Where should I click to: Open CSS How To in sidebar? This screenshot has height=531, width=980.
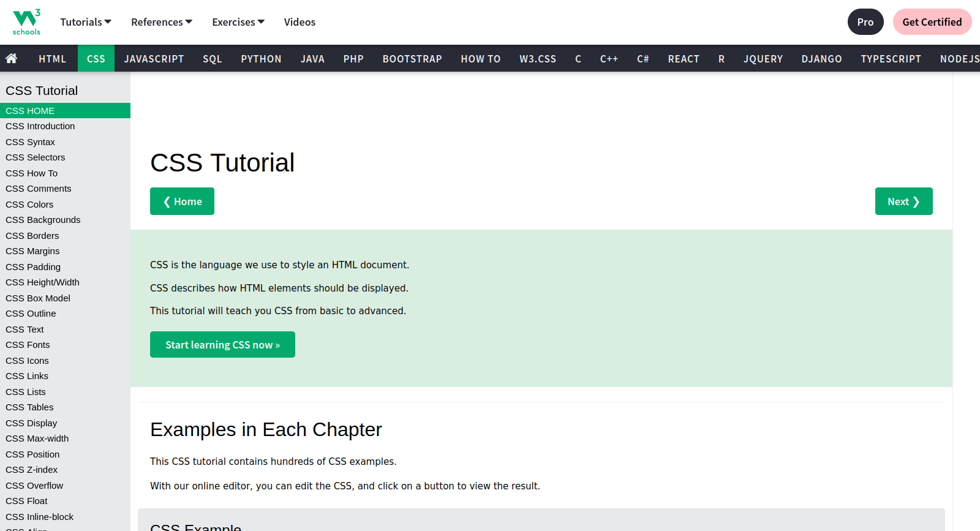65,173
